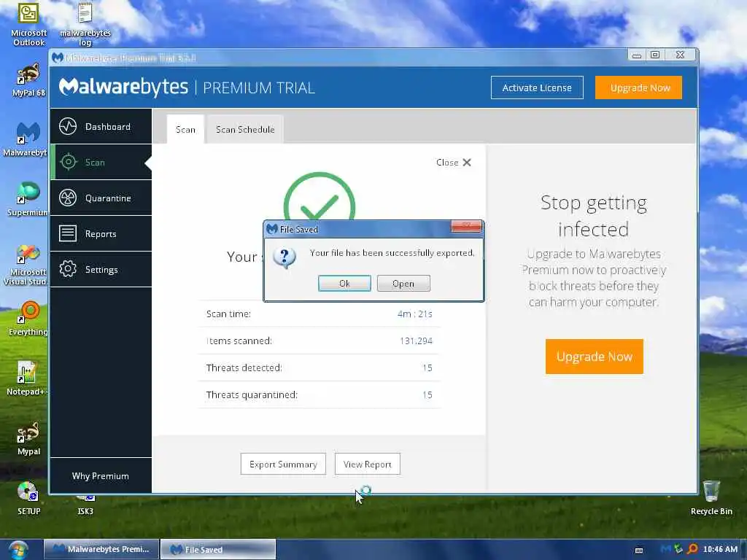Click the Scan target icon

click(68, 163)
